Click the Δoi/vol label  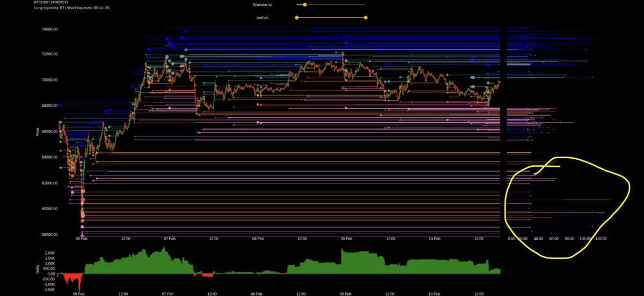pos(262,17)
